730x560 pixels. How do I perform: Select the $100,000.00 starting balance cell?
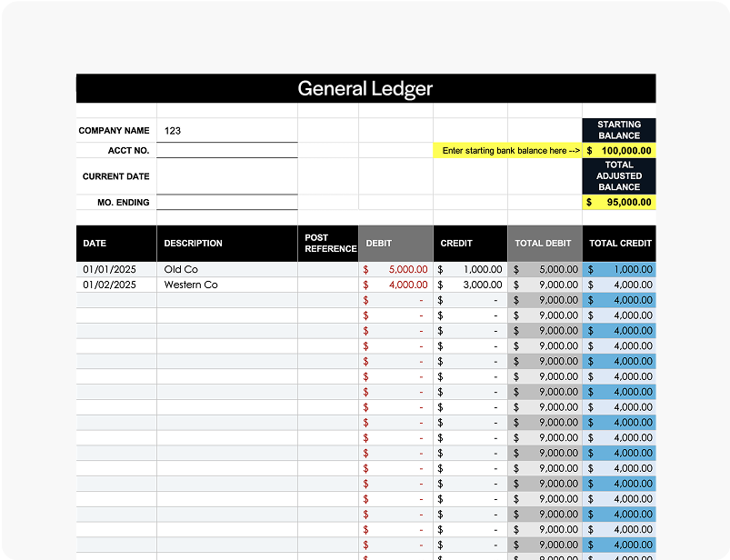coord(618,151)
